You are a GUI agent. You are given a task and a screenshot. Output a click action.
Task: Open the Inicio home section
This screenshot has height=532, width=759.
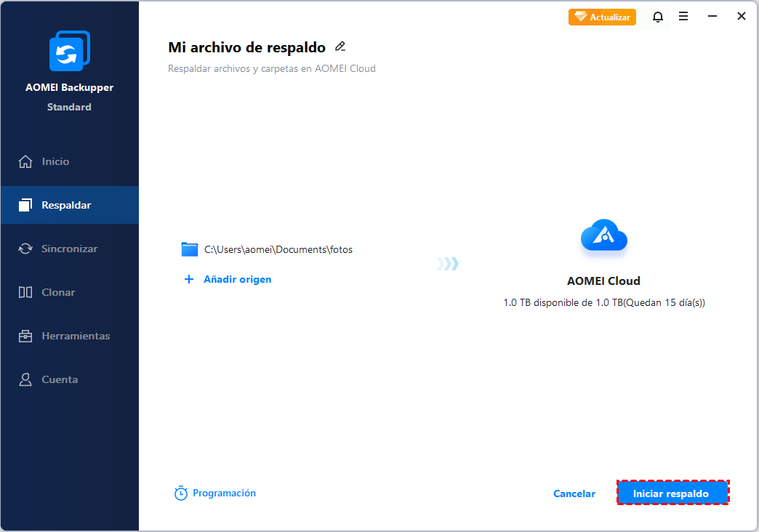click(x=69, y=161)
